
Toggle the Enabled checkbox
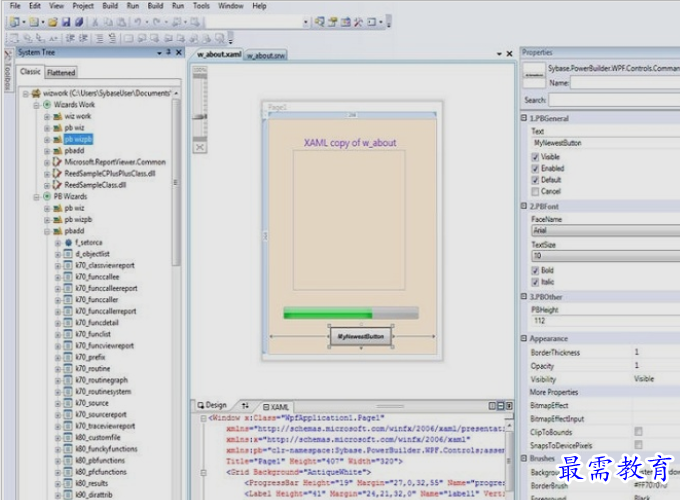536,168
